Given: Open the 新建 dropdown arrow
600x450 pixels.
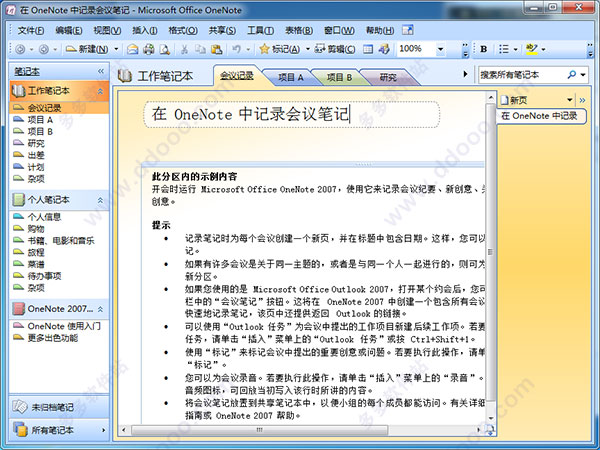Looking at the screenshot, I should [x=116, y=49].
